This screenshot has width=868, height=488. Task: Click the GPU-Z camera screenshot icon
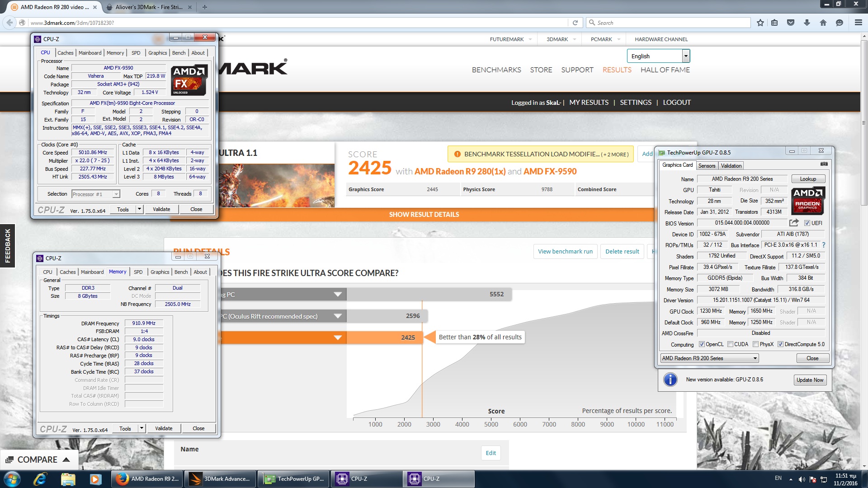(824, 164)
